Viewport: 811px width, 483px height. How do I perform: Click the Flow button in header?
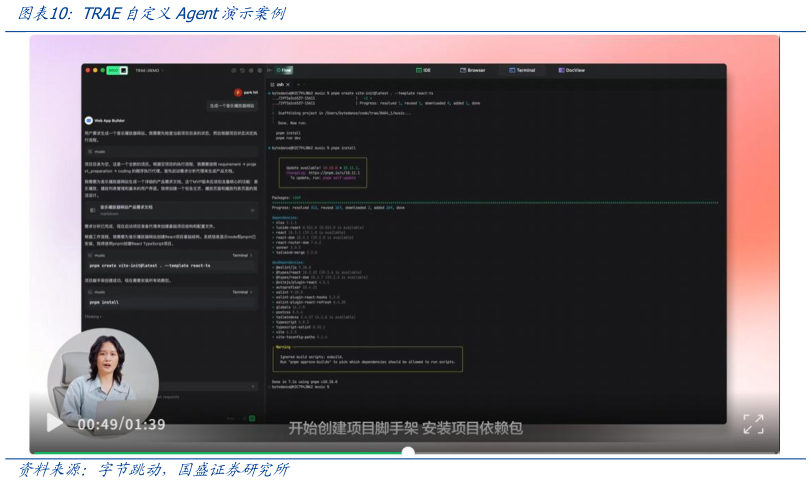[284, 70]
